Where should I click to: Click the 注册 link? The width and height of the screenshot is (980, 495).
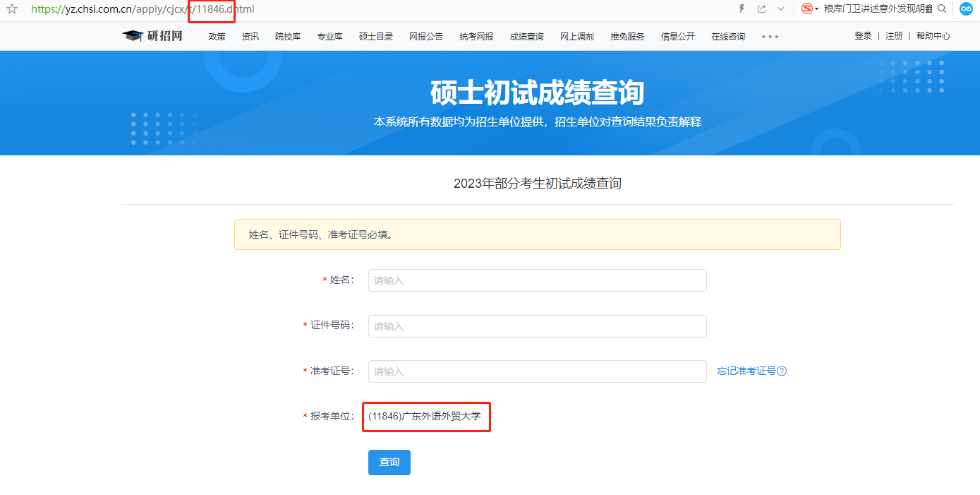point(894,36)
